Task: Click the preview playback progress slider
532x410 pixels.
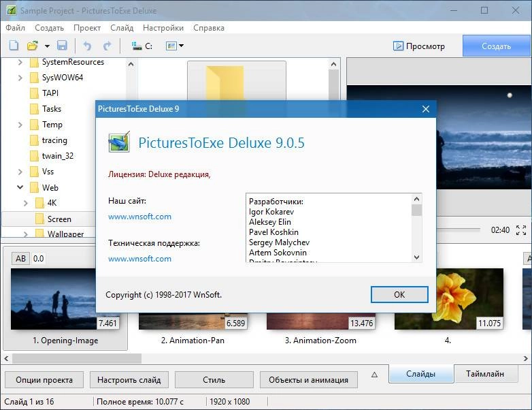Action: tap(459, 230)
